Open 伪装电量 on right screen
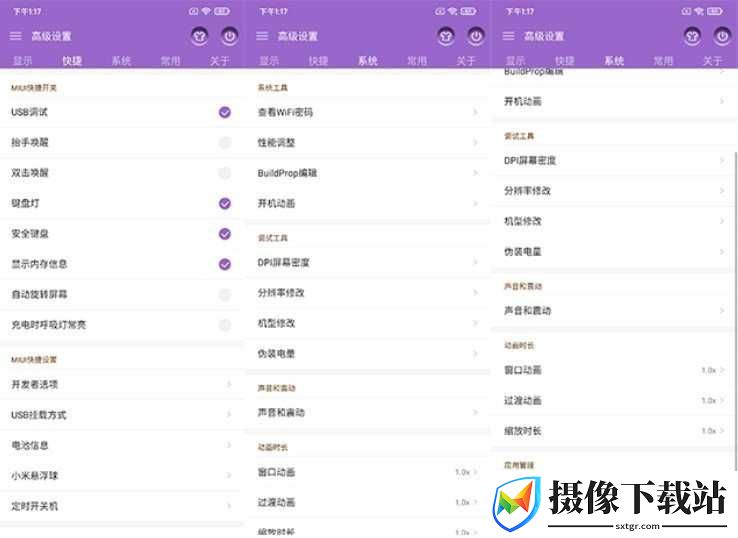Image resolution: width=738 pixels, height=538 pixels. [x=614, y=251]
